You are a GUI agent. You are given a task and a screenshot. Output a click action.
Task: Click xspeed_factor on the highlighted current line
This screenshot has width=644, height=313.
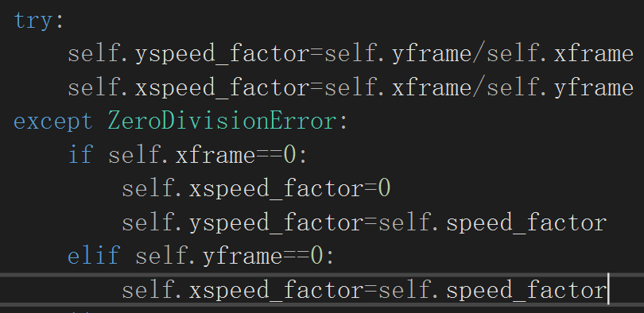276,291
